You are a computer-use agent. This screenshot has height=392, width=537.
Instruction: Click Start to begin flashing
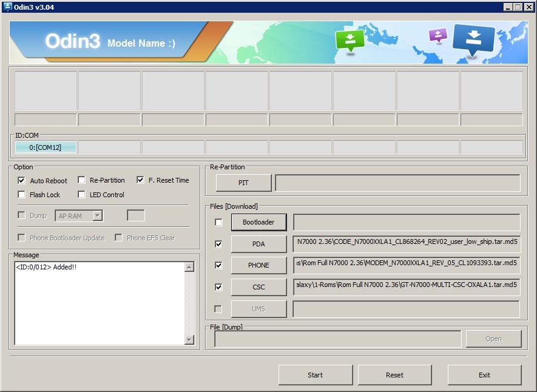coord(315,374)
